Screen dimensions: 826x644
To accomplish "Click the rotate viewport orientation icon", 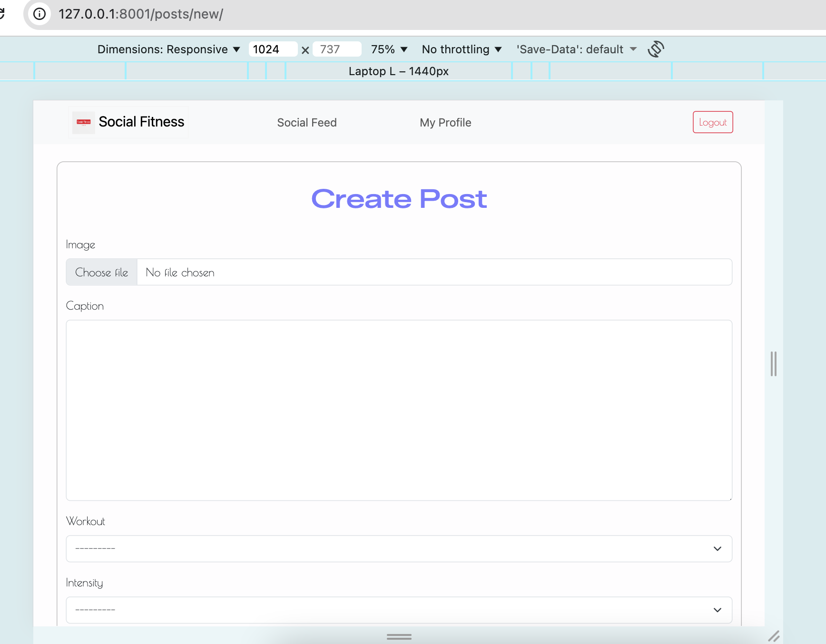I will point(656,49).
